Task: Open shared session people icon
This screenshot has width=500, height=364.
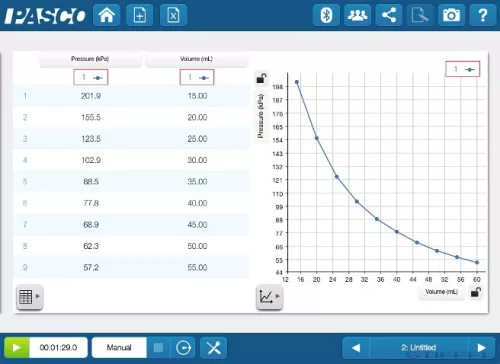Action: (358, 15)
